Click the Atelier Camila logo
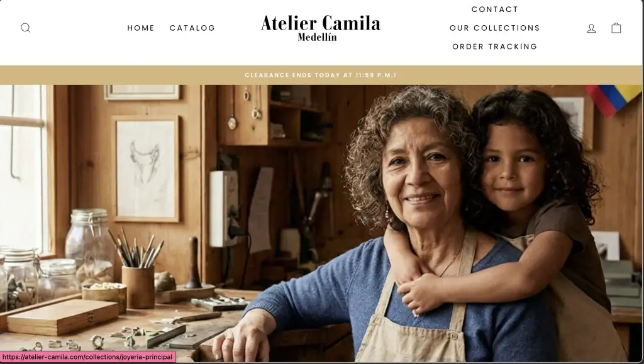This screenshot has height=364, width=644. coord(320,28)
